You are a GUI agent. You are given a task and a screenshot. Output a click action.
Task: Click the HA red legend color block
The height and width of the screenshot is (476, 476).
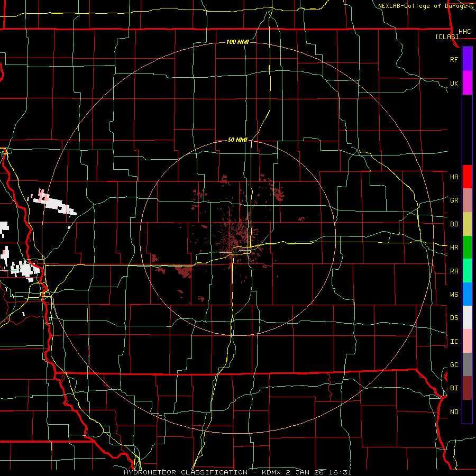pos(467,177)
